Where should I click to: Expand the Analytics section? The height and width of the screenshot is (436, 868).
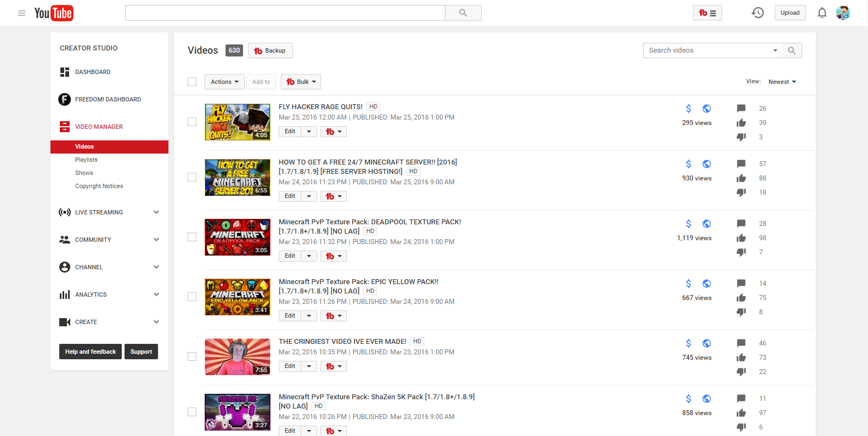[x=156, y=295]
